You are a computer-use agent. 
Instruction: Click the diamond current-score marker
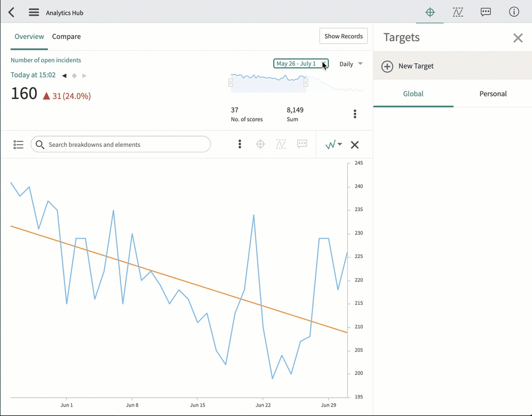[x=75, y=76]
